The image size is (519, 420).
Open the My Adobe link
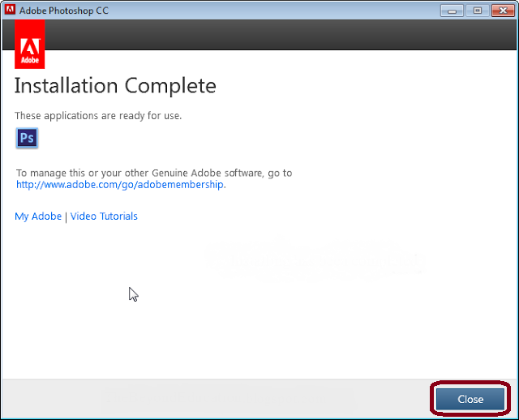[38, 216]
